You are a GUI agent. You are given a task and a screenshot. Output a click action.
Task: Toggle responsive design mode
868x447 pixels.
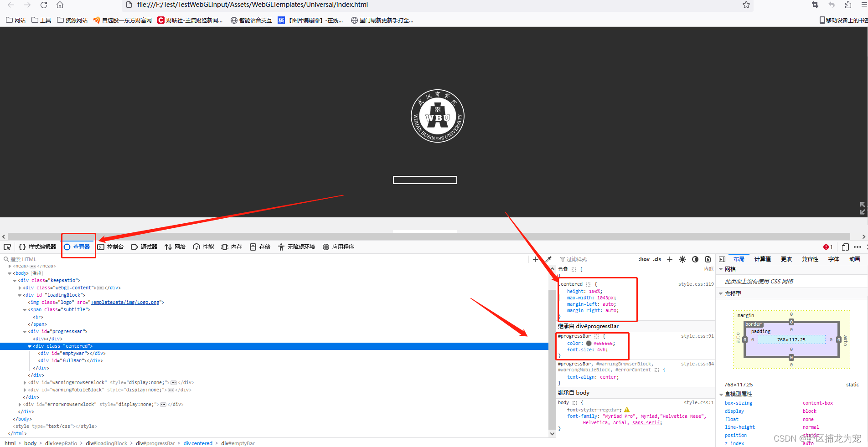845,247
